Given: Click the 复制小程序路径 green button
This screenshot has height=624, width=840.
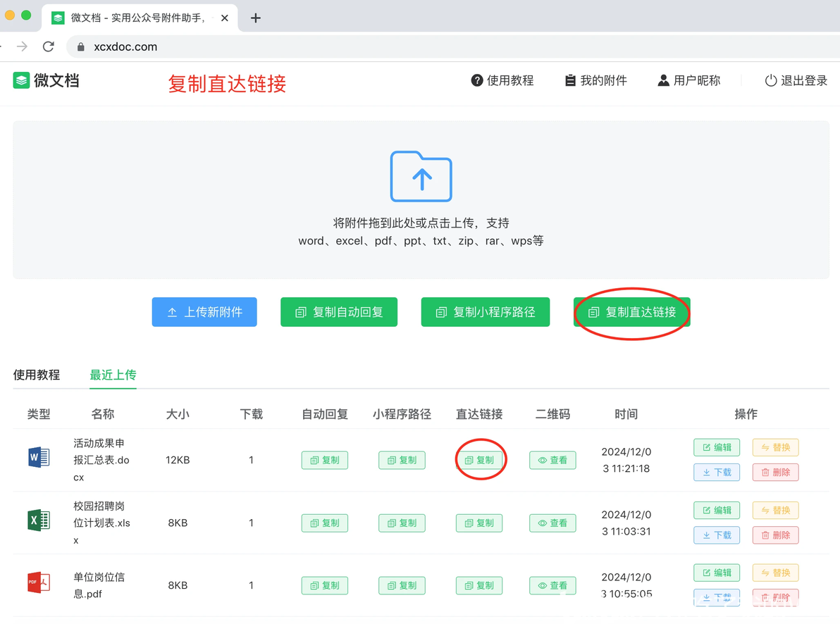Looking at the screenshot, I should pyautogui.click(x=486, y=312).
